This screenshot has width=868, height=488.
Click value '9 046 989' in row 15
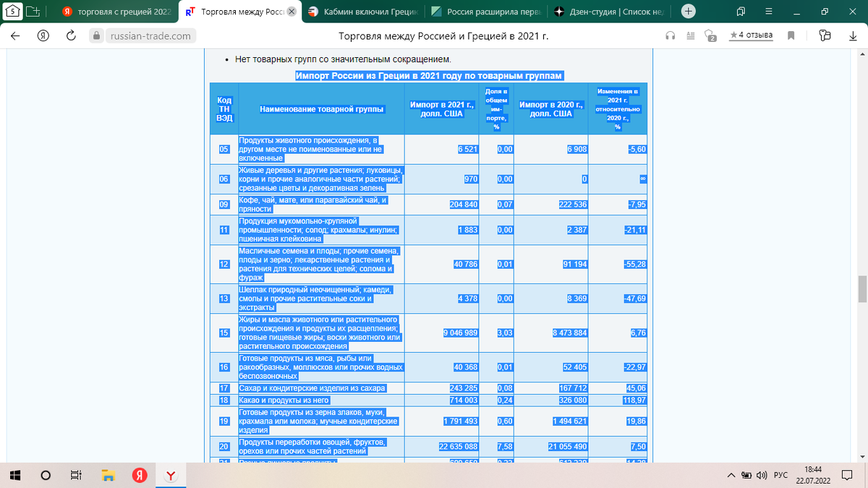click(x=460, y=333)
